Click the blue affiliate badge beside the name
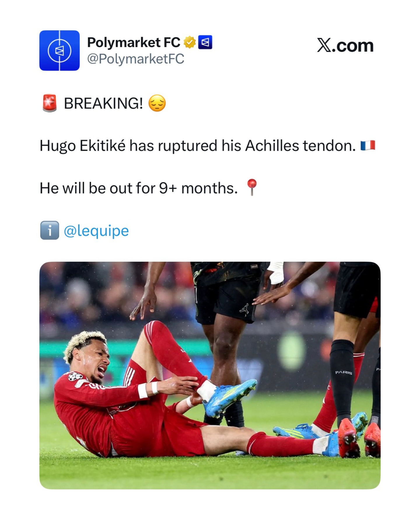The width and height of the screenshot is (420, 525). pos(205,43)
